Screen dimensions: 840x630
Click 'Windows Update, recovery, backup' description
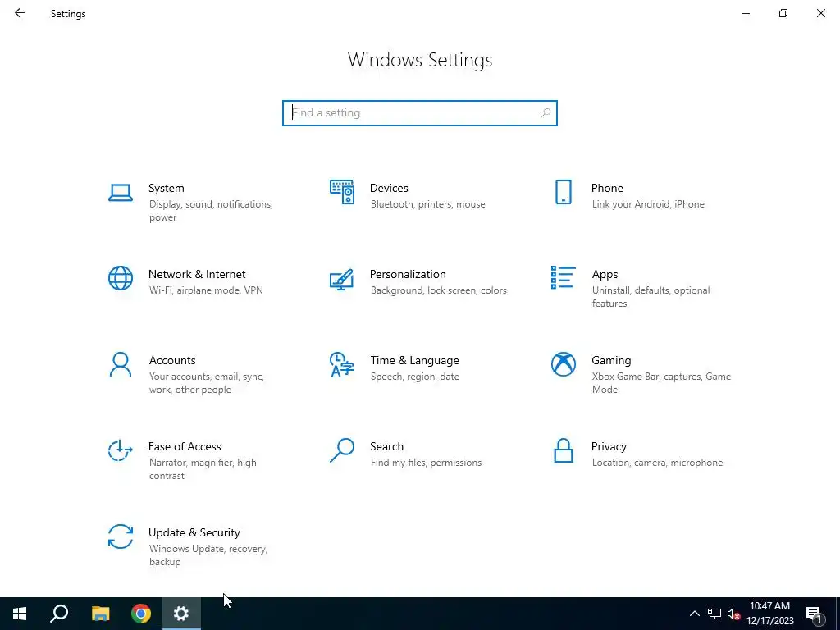tap(208, 555)
